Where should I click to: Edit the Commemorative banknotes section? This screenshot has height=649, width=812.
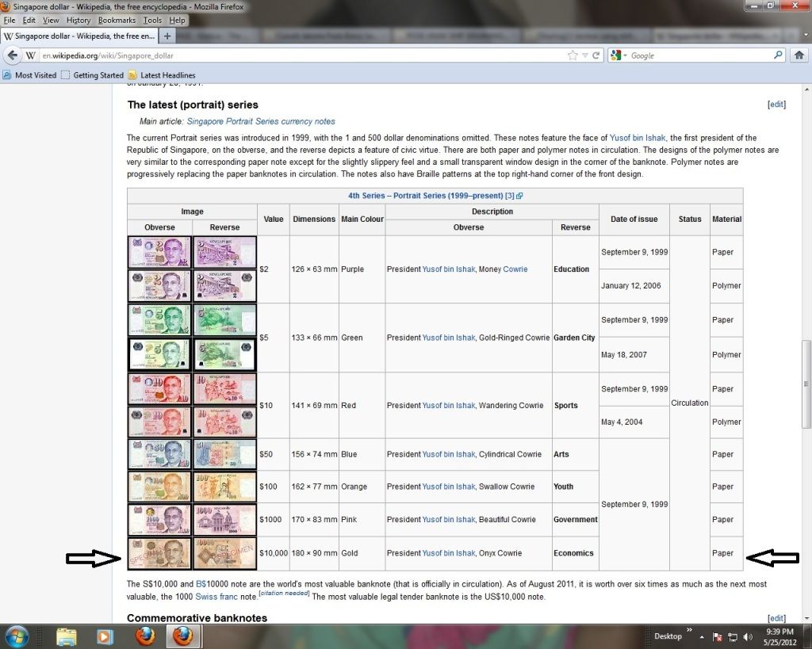click(x=776, y=618)
